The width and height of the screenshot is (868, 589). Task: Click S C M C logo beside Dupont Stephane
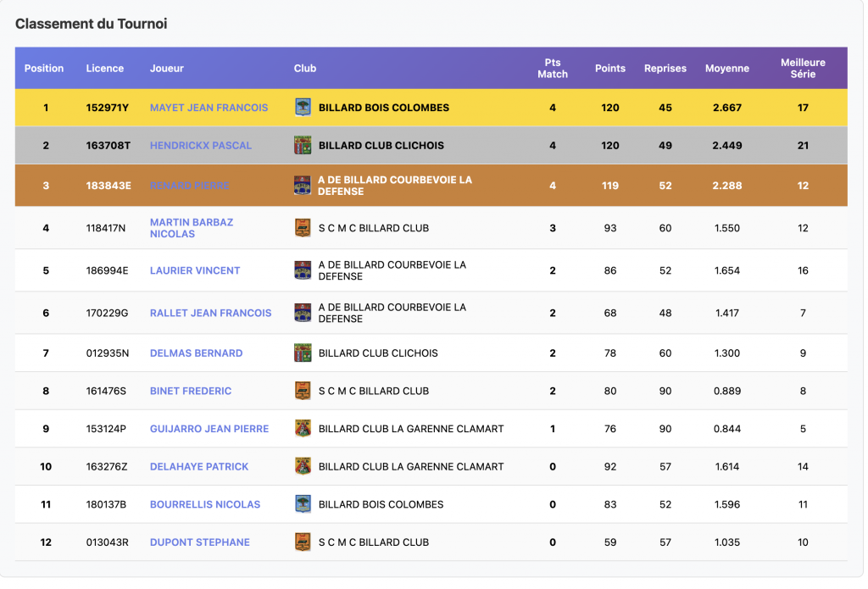pos(303,542)
